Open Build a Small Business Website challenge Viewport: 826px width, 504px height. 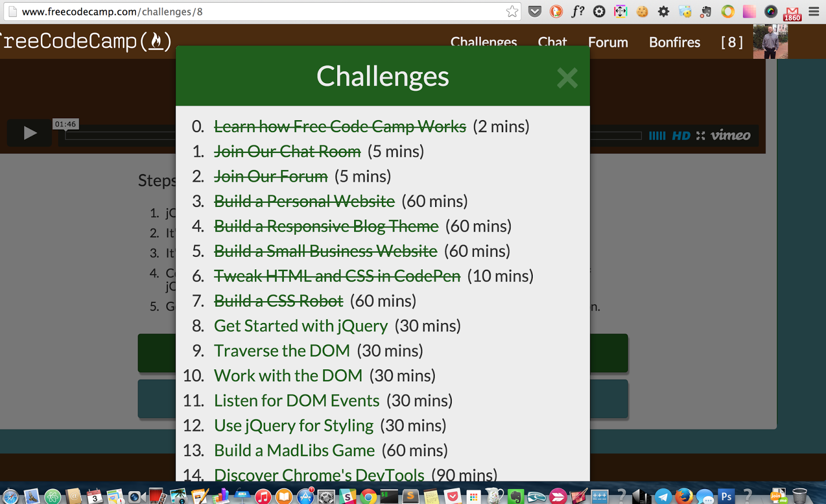pos(326,251)
